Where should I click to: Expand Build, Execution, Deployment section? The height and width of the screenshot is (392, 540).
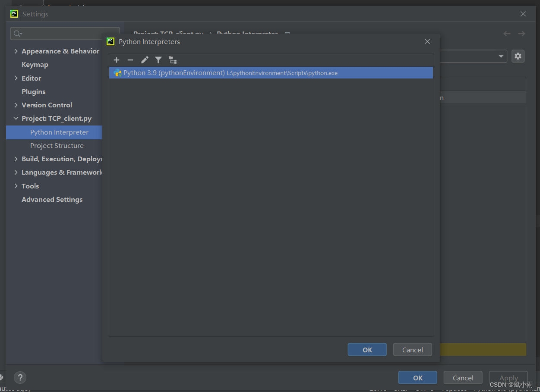point(16,159)
